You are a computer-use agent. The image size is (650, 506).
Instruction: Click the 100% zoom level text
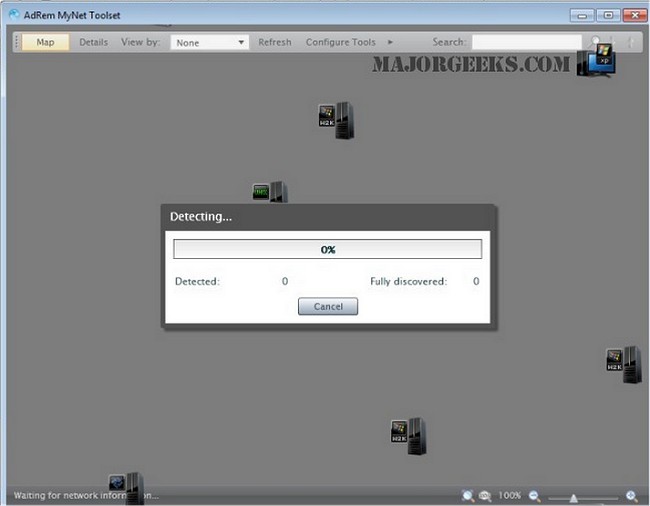509,496
